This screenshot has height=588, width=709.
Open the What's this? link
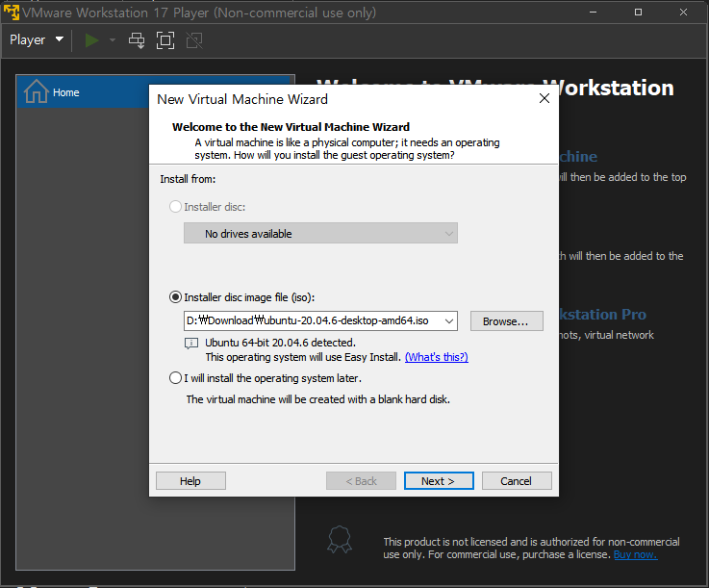tap(437, 357)
